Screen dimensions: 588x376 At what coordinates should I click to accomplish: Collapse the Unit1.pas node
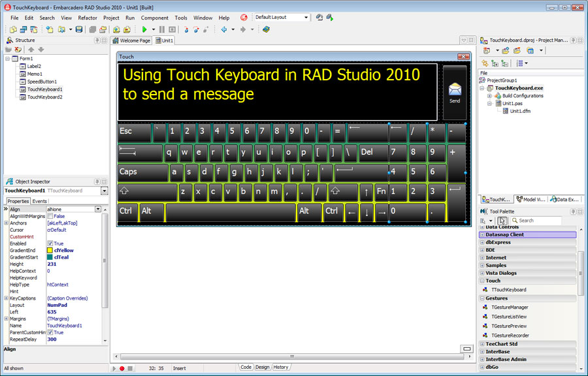pyautogui.click(x=490, y=103)
